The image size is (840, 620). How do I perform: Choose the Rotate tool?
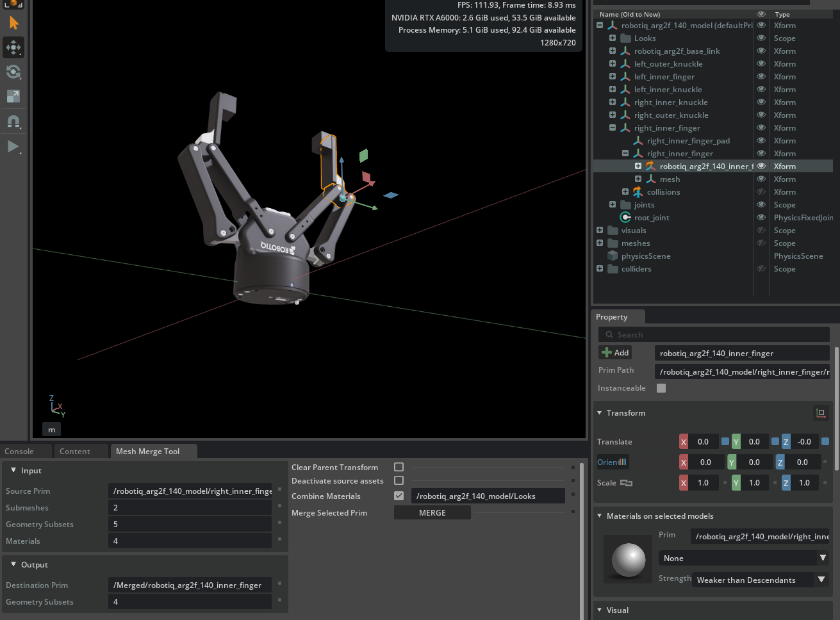[13, 72]
